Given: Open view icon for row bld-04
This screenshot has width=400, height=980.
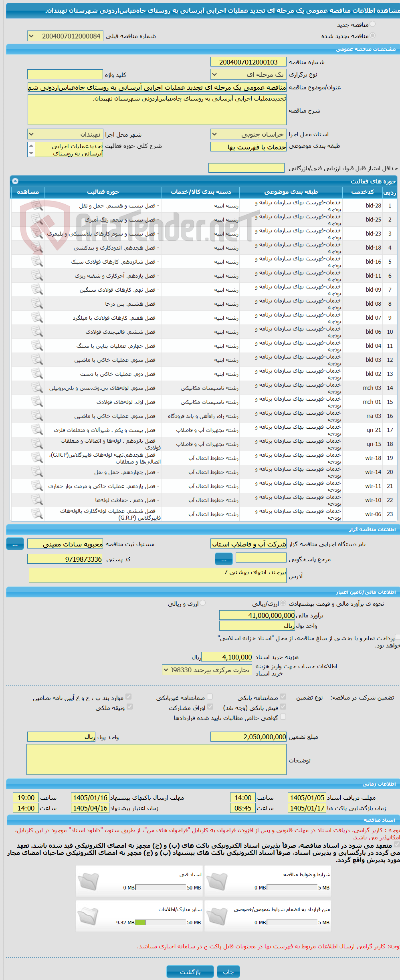Looking at the screenshot, I should (x=37, y=346).
